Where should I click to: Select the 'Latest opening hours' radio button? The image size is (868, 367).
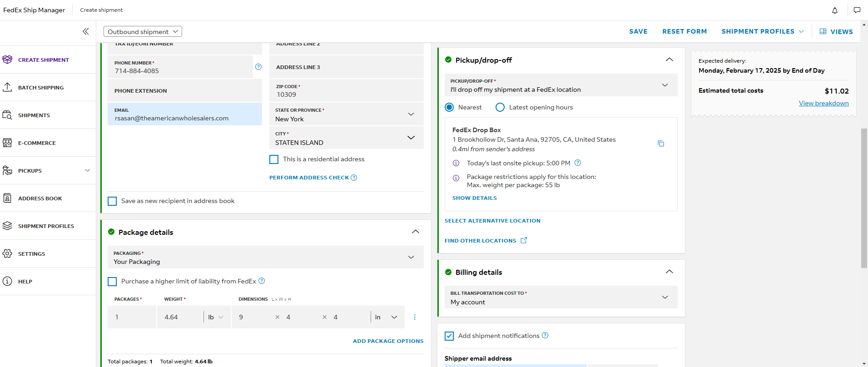(x=500, y=107)
